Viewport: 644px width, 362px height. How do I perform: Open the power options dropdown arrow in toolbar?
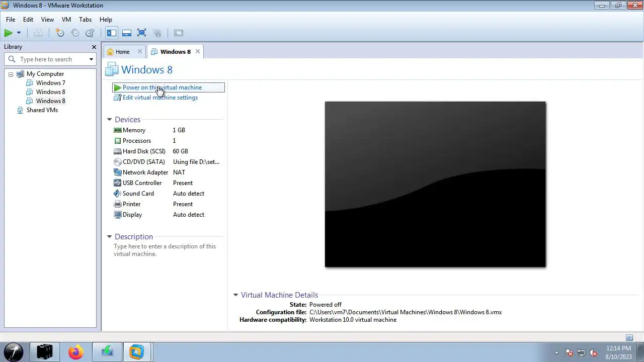tap(19, 33)
